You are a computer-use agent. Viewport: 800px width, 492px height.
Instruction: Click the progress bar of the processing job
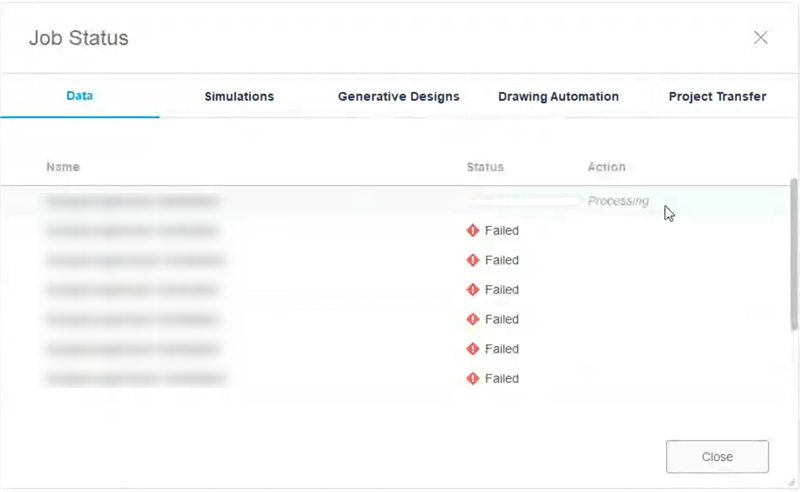click(x=523, y=201)
